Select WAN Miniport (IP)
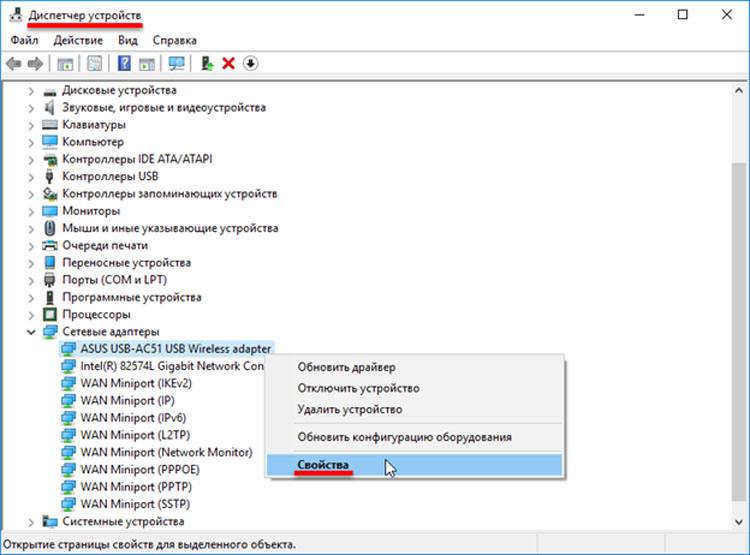The width and height of the screenshot is (750, 555). [x=128, y=400]
